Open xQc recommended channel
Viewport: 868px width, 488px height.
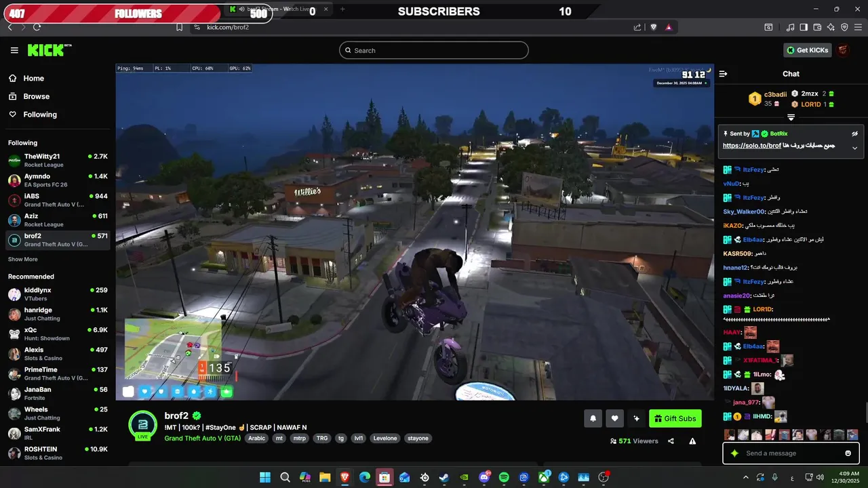point(58,333)
